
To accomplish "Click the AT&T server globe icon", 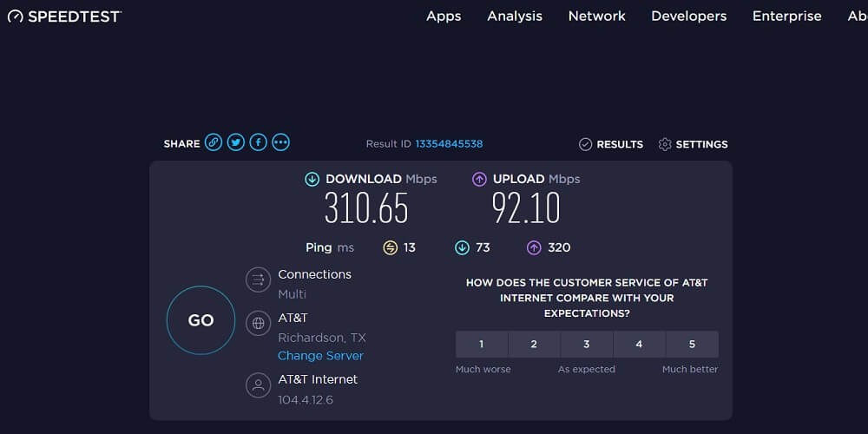I will [258, 323].
